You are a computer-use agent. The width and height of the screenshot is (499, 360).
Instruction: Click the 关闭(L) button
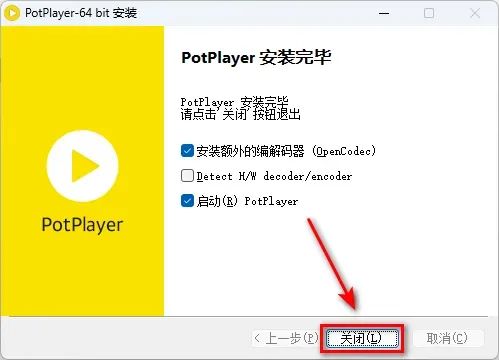pyautogui.click(x=362, y=338)
